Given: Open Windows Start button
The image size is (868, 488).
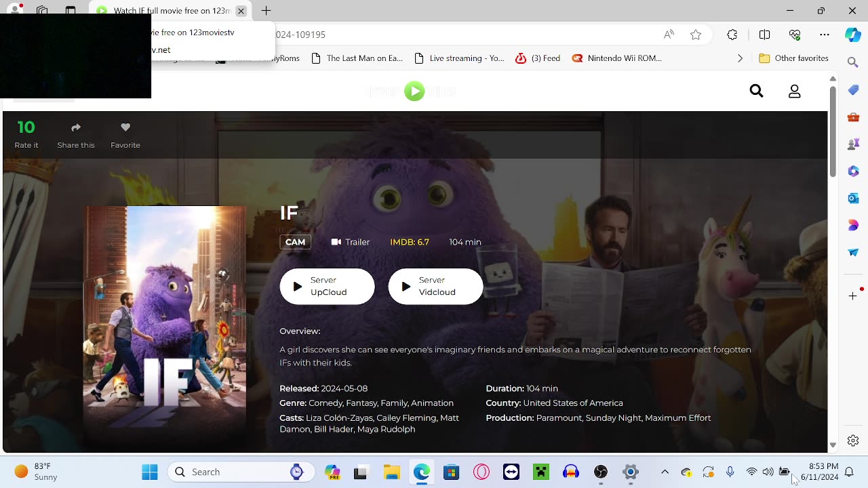Looking at the screenshot, I should [150, 472].
